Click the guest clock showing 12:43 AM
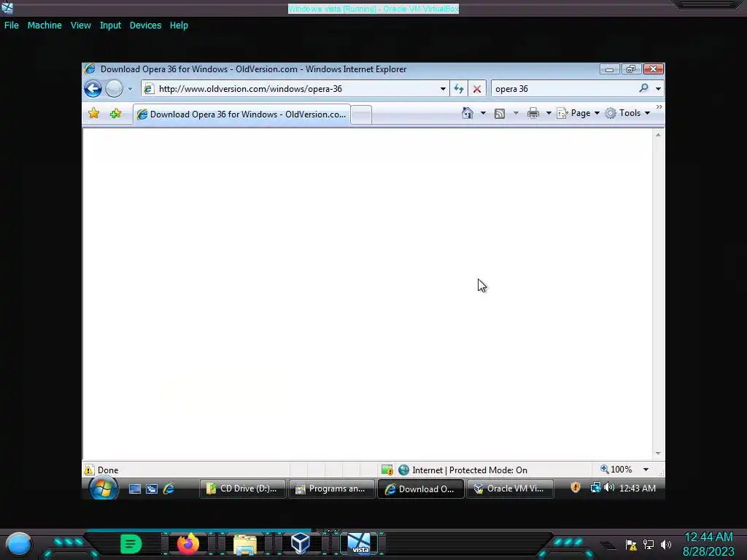 [x=638, y=488]
